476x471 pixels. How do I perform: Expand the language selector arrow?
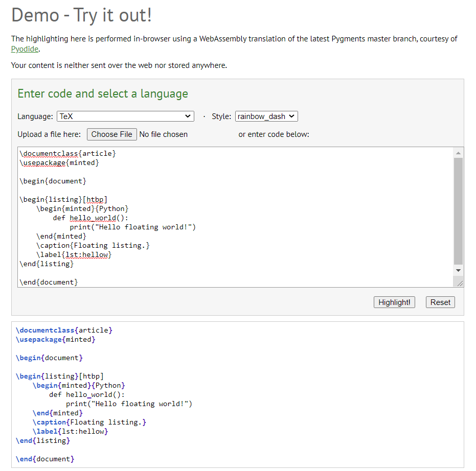(x=189, y=116)
